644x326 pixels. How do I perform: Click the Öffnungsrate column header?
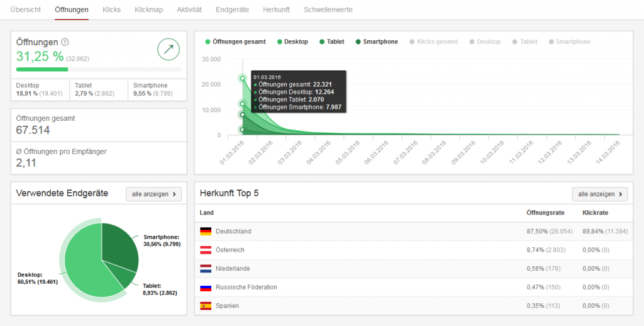point(545,213)
